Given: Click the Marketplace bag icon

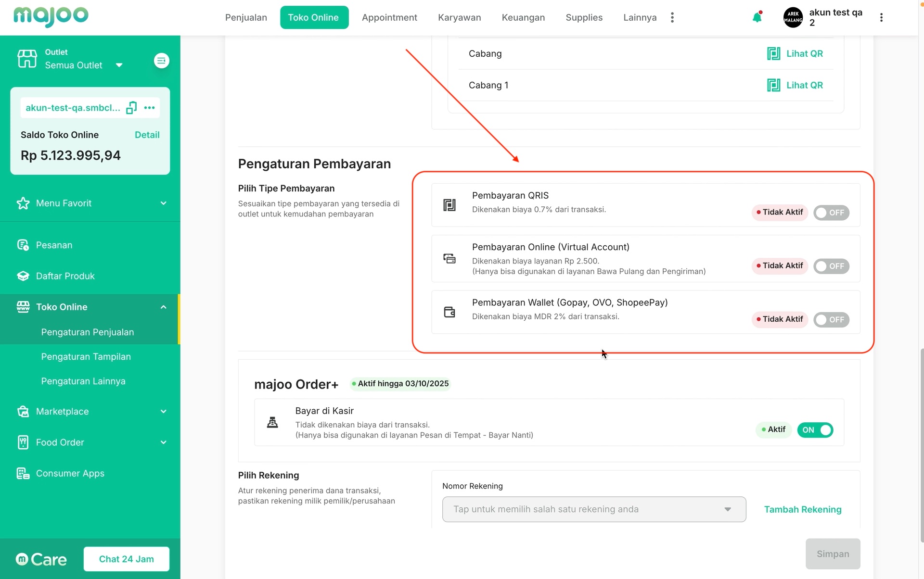Looking at the screenshot, I should click(x=23, y=411).
